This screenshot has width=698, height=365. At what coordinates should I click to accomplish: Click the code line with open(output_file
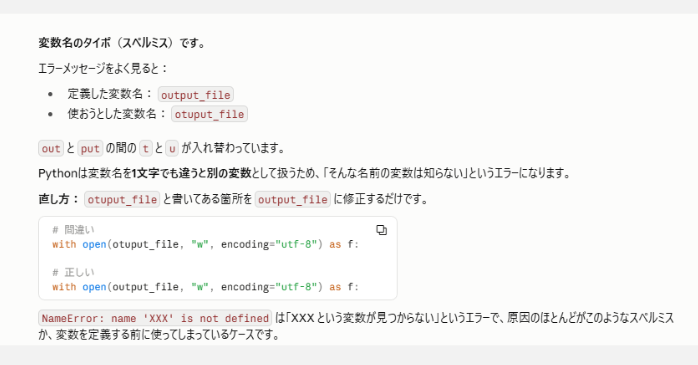205,287
